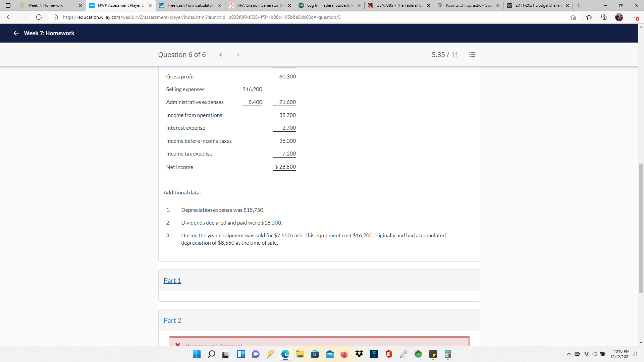Switch to the Free Cash Flow Calculator tab
The height and width of the screenshot is (362, 644).
[188, 5]
